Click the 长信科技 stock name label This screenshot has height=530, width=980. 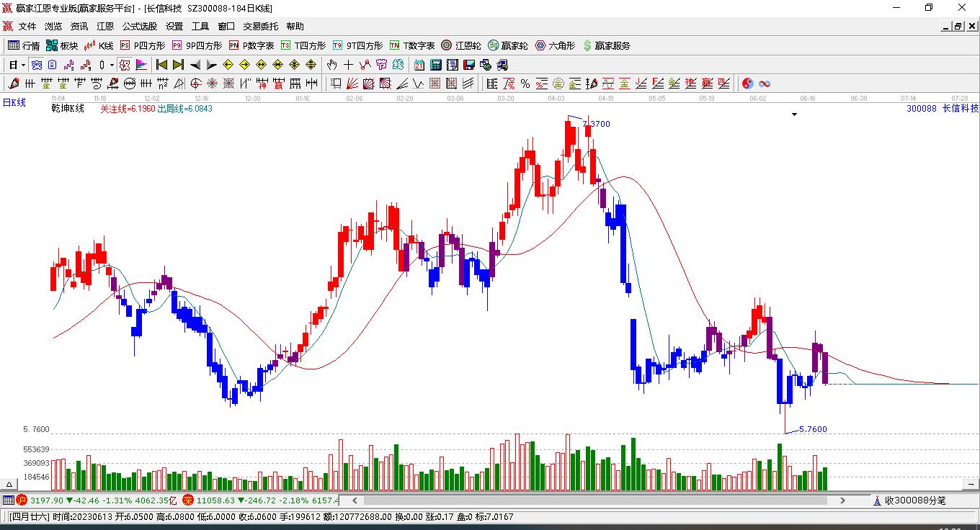coord(961,109)
